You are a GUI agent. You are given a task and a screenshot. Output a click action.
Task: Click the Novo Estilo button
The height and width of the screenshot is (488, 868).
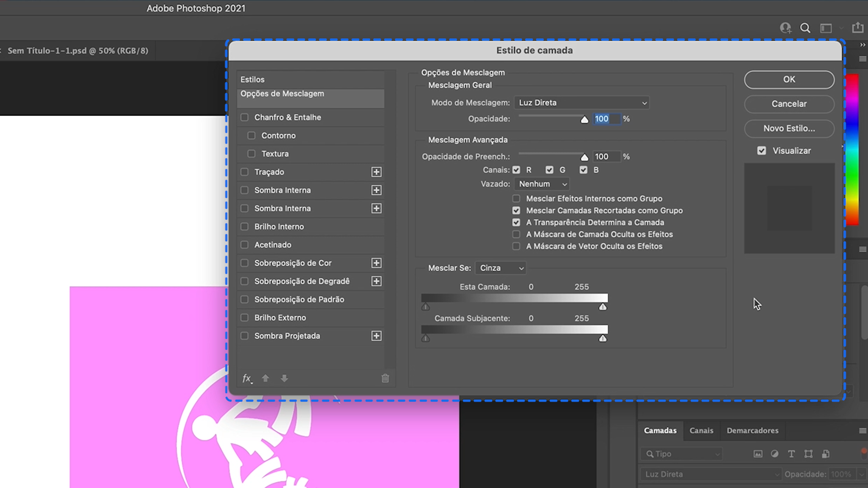point(789,128)
